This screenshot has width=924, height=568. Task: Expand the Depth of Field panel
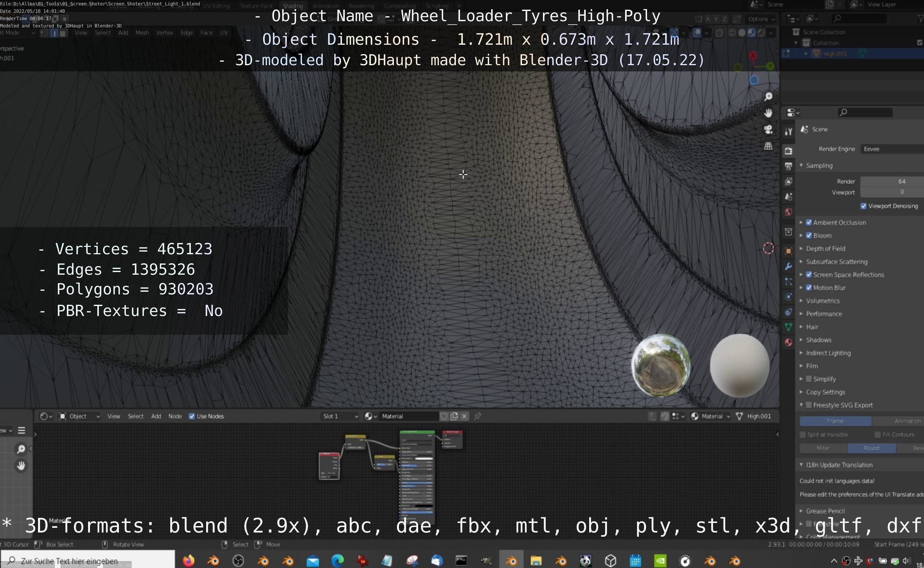(826, 248)
